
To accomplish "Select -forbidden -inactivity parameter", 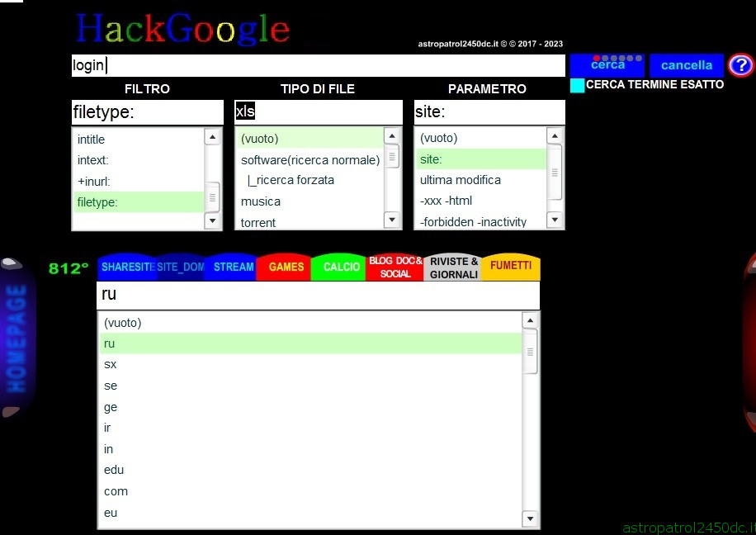I will tap(481, 221).
